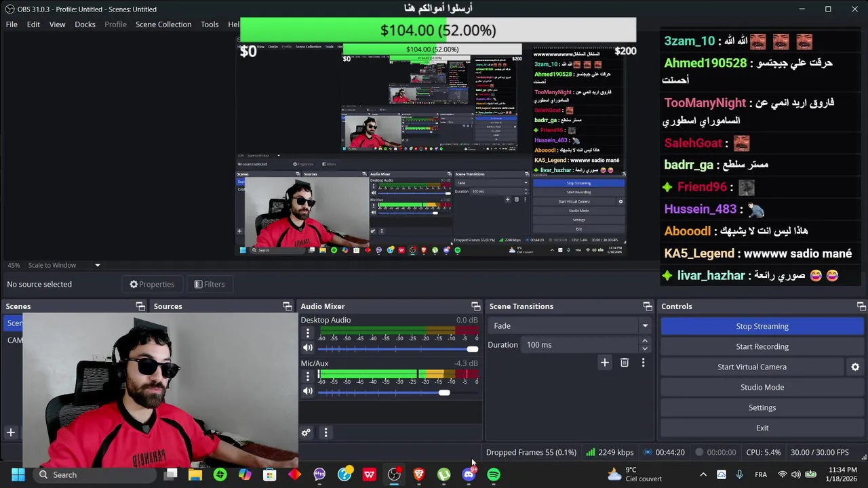Open the Edit menu

pyautogui.click(x=33, y=24)
